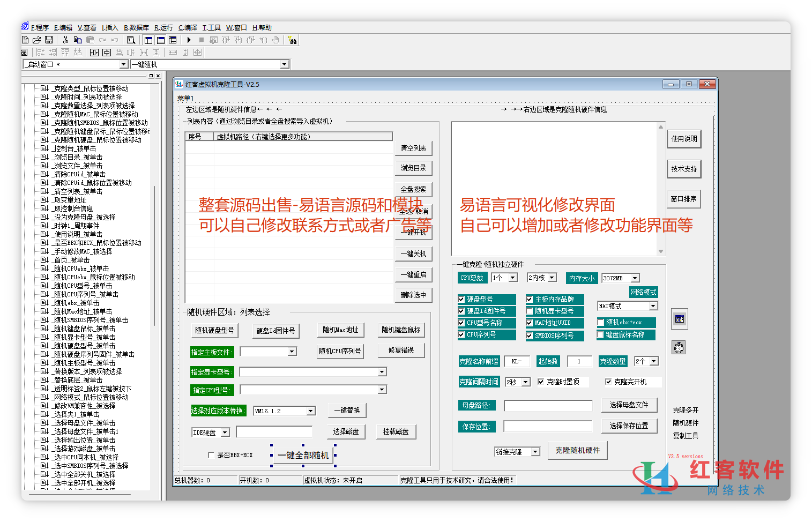This screenshot has width=812, height=522.
Task: Expand the 3072MB memory size dropdown
Action: pyautogui.click(x=635, y=278)
